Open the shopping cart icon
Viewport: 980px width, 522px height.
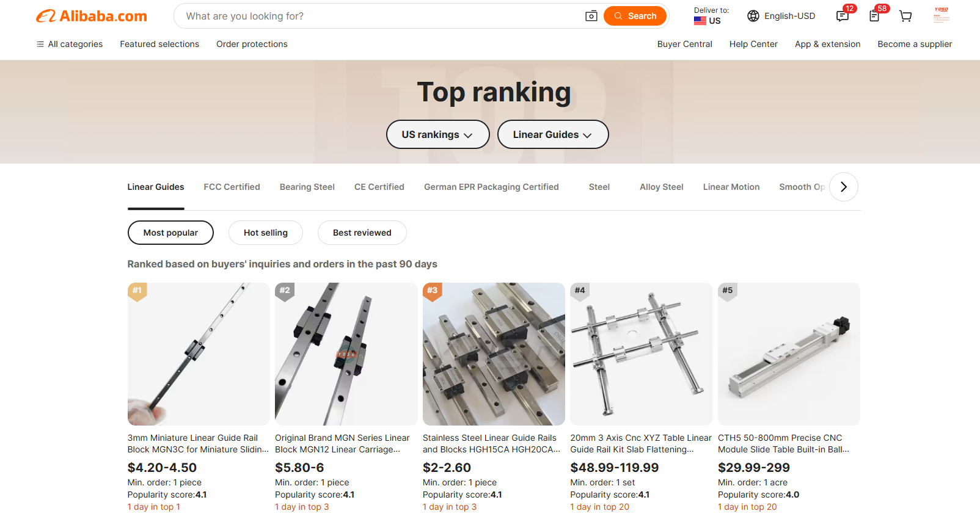pyautogui.click(x=905, y=16)
